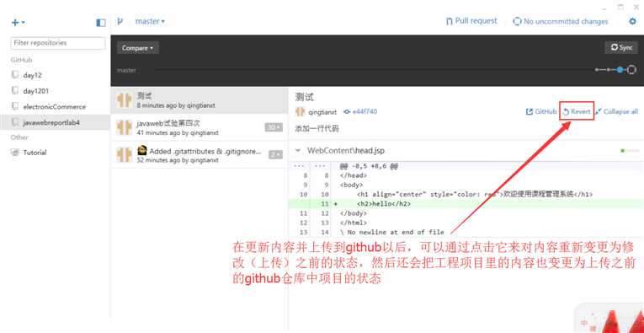Select the day12 repository
The height and width of the screenshot is (333, 644).
coord(55,75)
